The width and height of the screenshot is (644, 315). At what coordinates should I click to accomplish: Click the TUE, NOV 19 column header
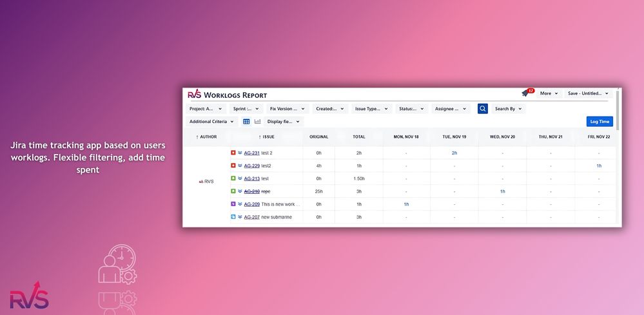(x=454, y=137)
